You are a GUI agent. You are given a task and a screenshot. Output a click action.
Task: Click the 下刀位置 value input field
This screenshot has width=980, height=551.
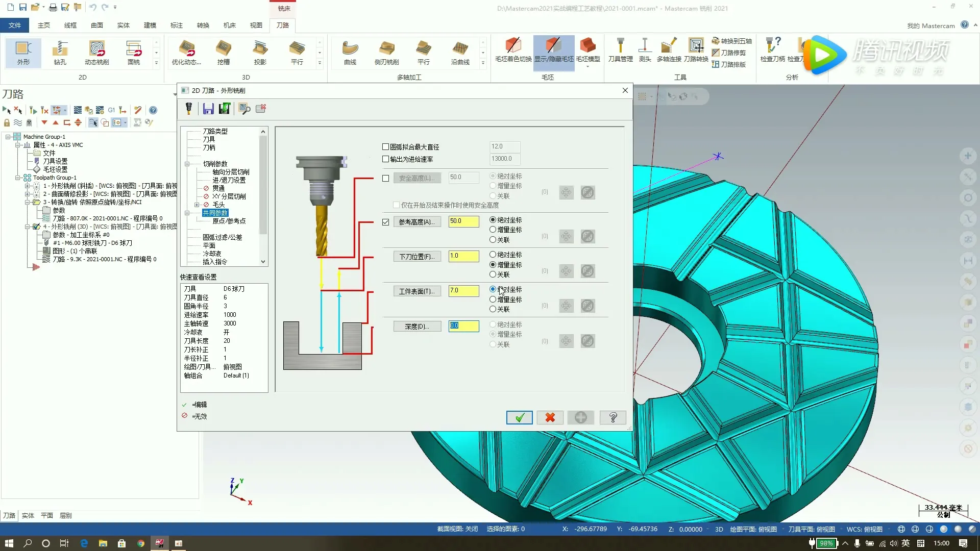(463, 256)
